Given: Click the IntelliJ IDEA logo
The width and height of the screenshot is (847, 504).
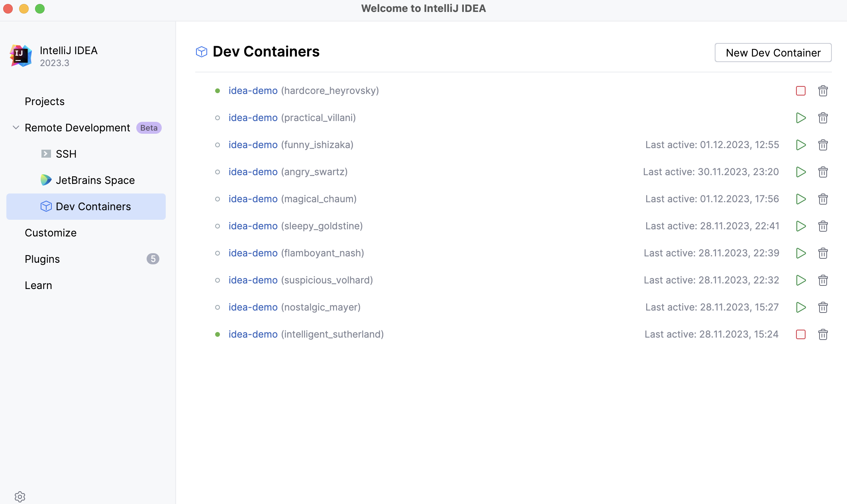Looking at the screenshot, I should [21, 56].
